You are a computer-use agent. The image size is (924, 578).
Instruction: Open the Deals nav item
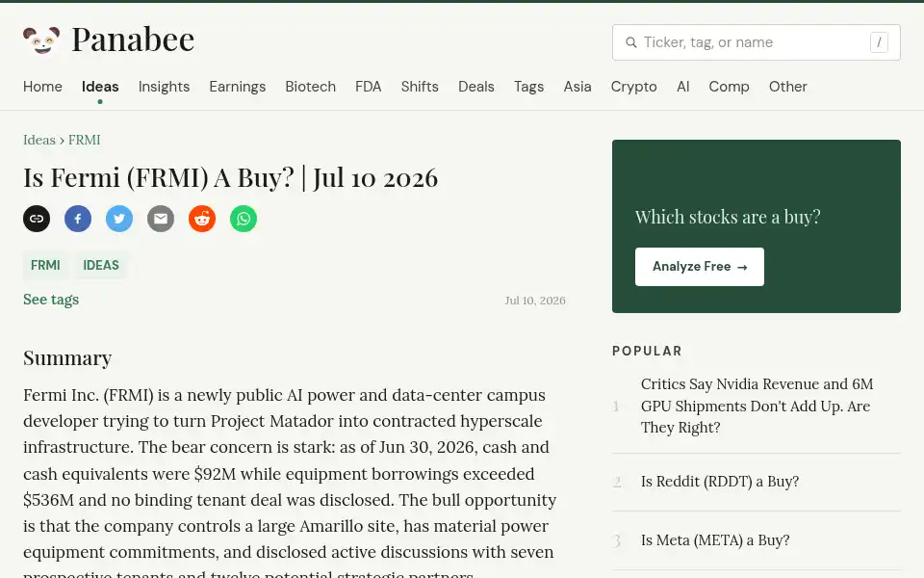point(476,87)
